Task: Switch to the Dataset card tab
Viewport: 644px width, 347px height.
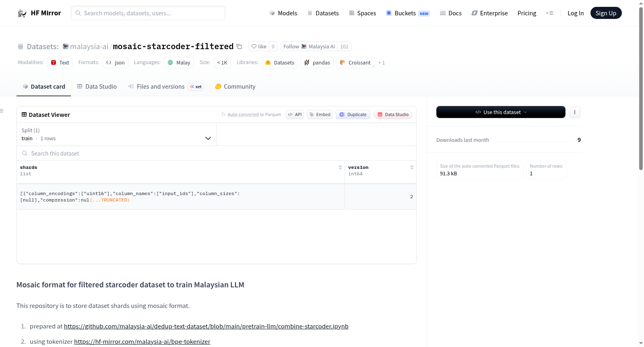Action: (x=43, y=86)
